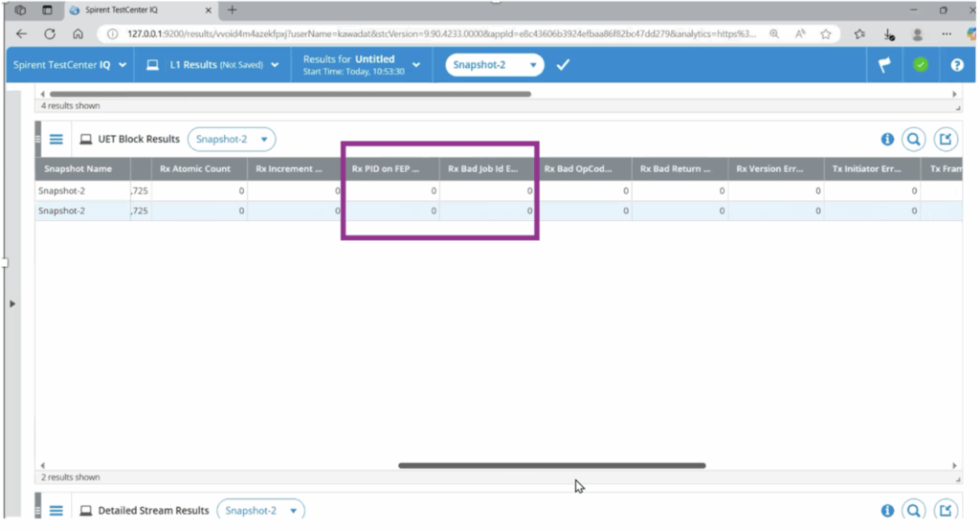Click the green status check icon

[x=920, y=65]
